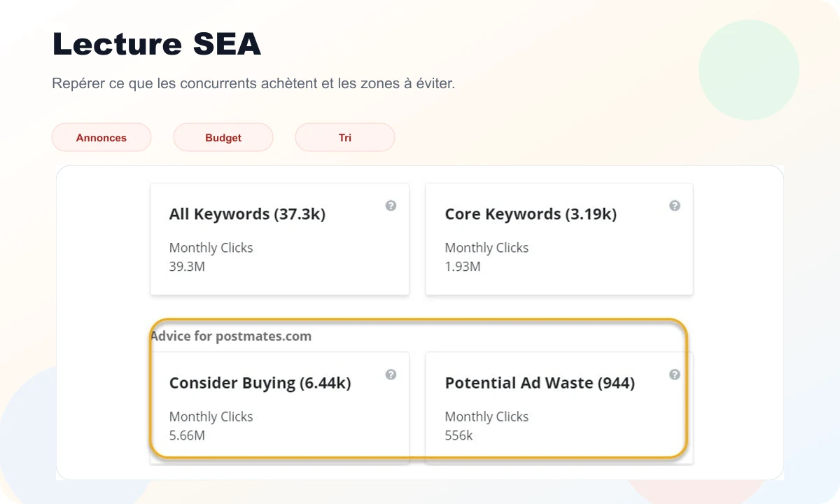840x504 pixels.
Task: Click the 556k monthly clicks value
Action: tap(459, 435)
